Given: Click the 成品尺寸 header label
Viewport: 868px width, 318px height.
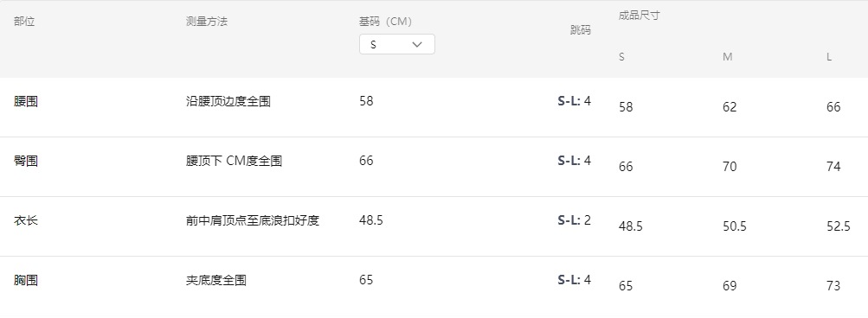Looking at the screenshot, I should (639, 16).
